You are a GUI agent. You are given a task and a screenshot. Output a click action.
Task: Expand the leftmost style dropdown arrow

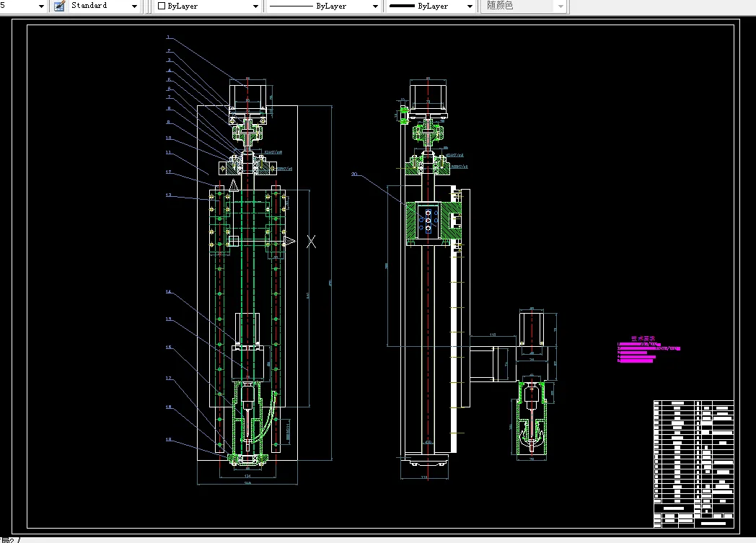[x=41, y=6]
